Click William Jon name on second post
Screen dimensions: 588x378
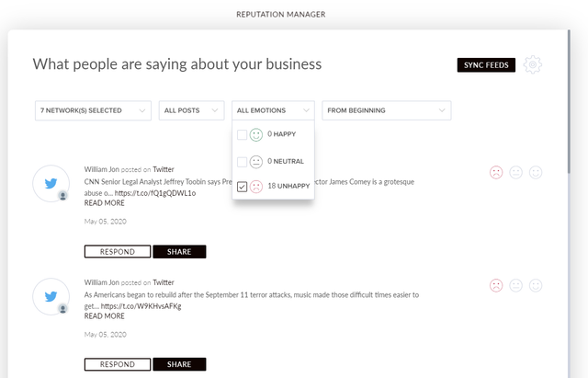pos(102,282)
